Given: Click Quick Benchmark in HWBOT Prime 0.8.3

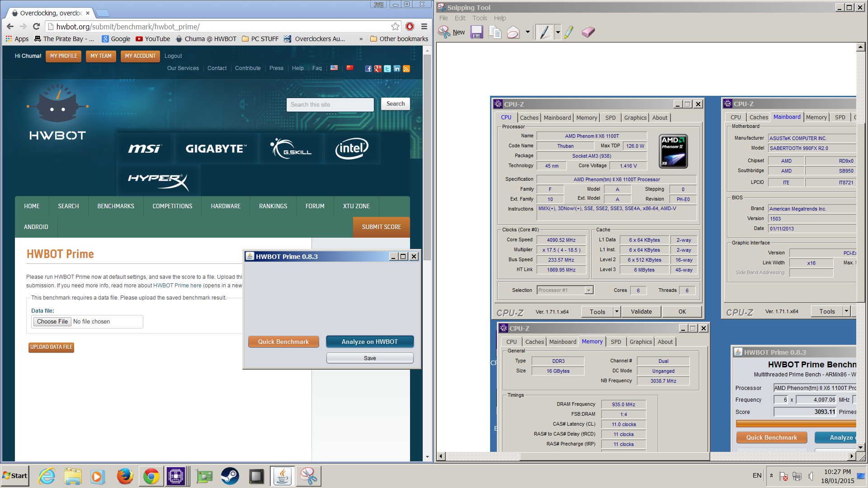Looking at the screenshot, I should click(283, 342).
